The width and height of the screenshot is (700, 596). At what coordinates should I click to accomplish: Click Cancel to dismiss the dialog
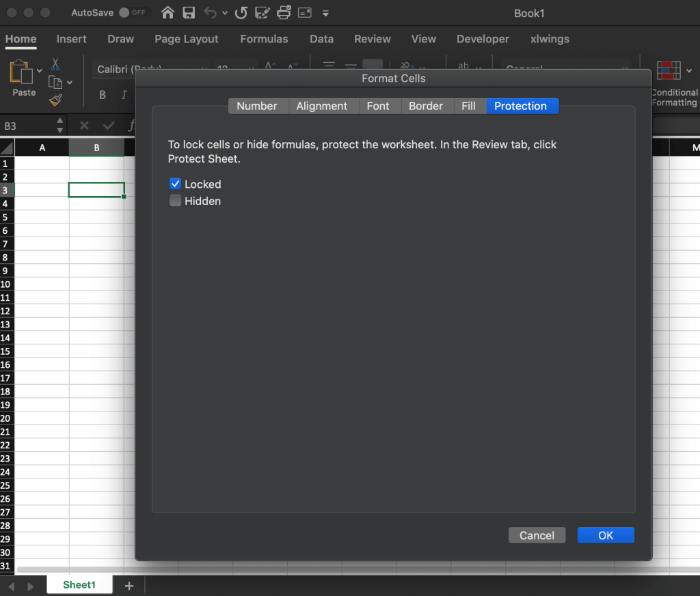(537, 535)
